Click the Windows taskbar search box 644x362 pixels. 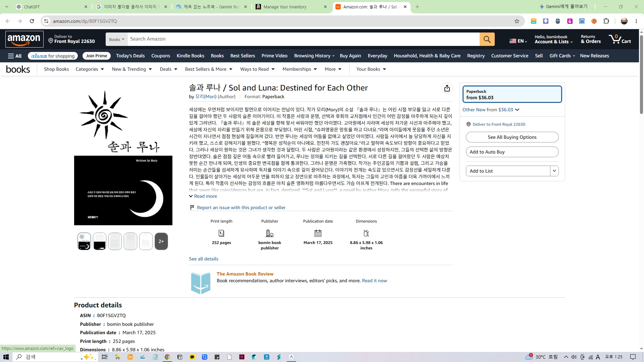pos(55,357)
